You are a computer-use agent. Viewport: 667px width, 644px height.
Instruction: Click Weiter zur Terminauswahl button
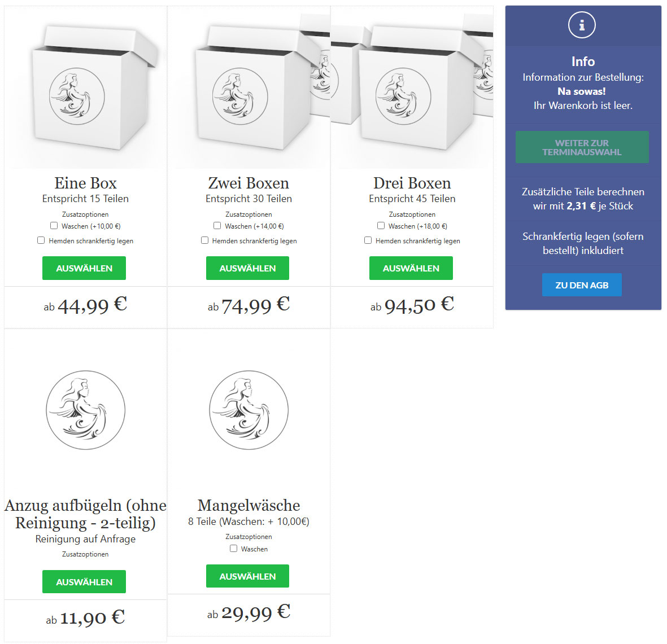click(x=582, y=147)
